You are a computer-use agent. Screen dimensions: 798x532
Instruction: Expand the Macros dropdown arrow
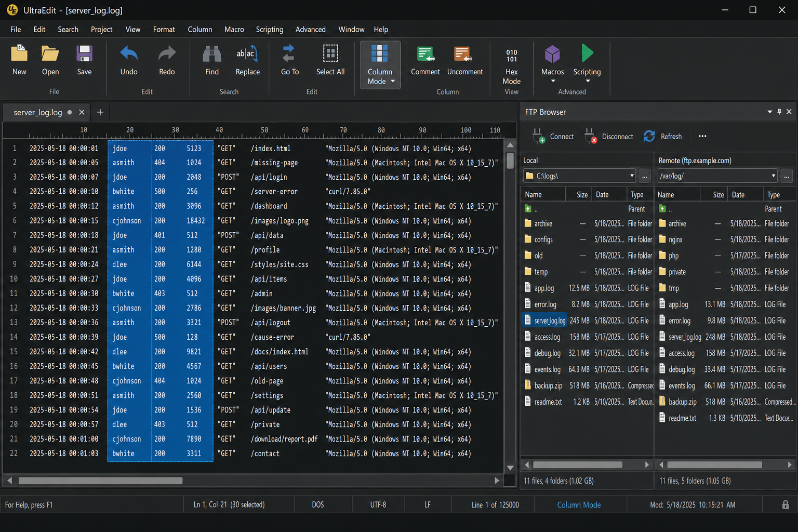click(553, 81)
